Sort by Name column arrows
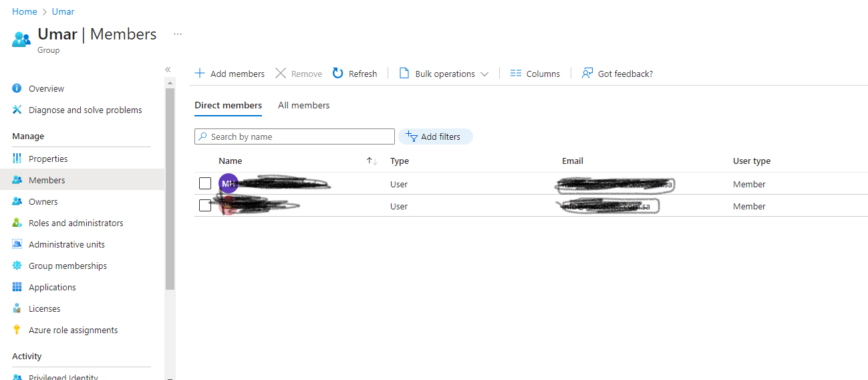Image resolution: width=868 pixels, height=380 pixels. (x=372, y=161)
